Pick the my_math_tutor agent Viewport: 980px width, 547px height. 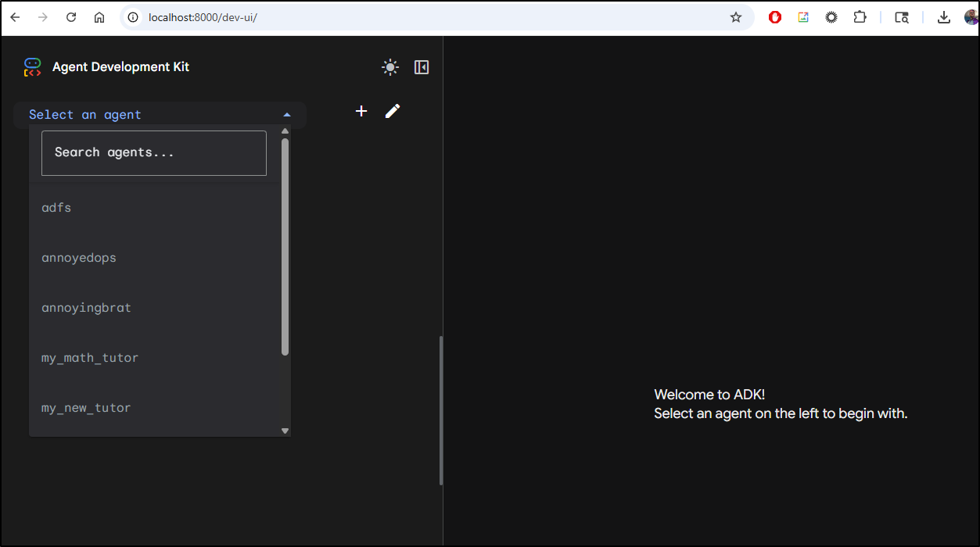point(90,358)
